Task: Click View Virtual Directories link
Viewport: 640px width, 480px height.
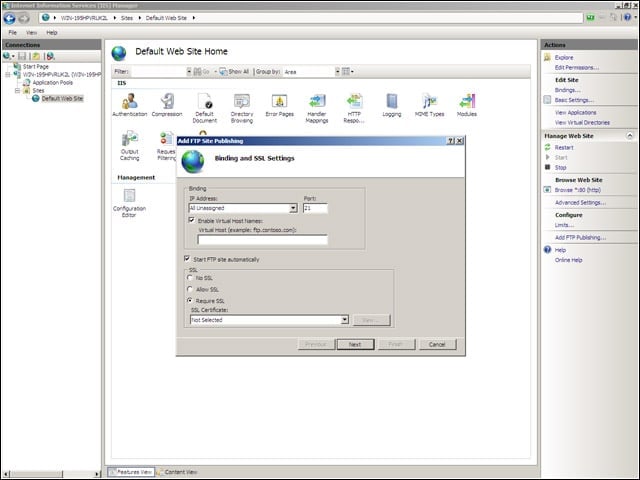Action: pos(582,122)
